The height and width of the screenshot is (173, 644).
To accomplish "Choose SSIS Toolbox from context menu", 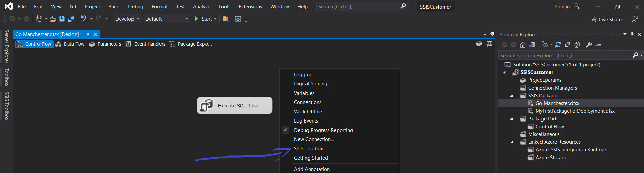I will pyautogui.click(x=308, y=149).
